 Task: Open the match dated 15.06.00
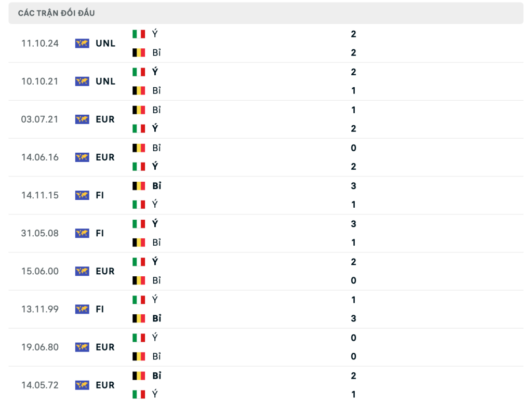[x=266, y=272]
